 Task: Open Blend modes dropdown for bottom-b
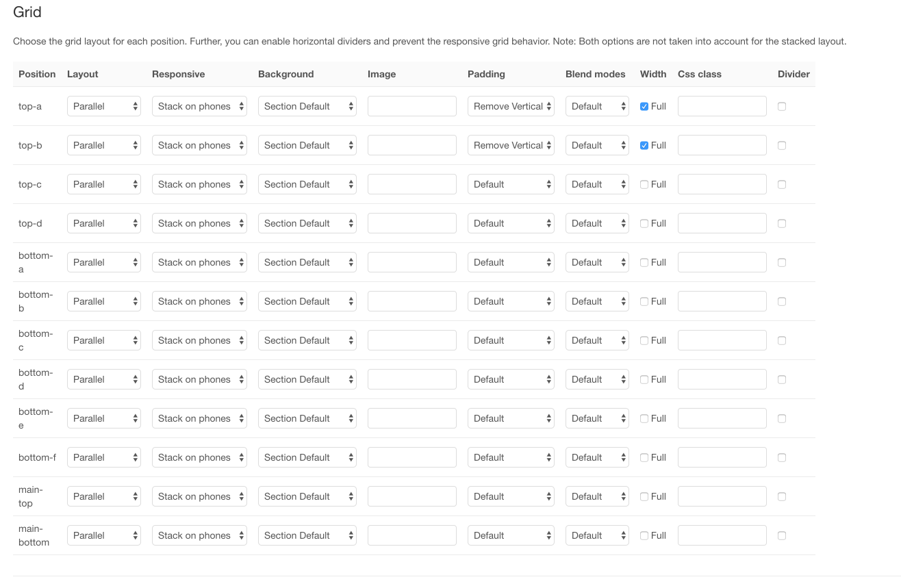(597, 301)
